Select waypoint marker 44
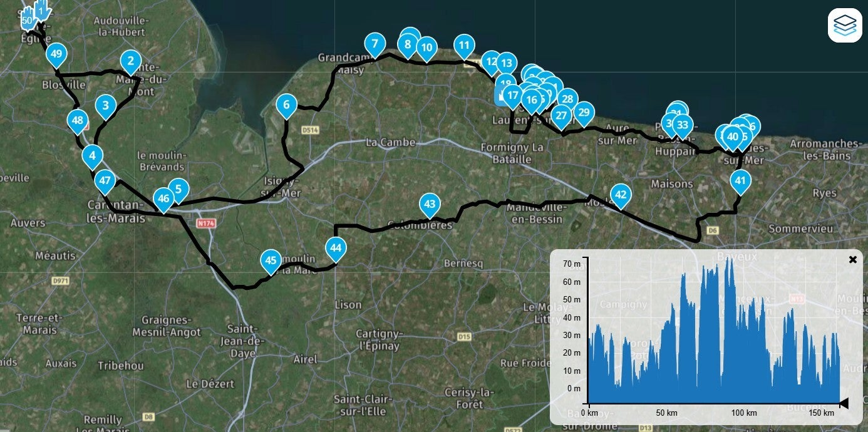868x432 pixels. [x=336, y=249]
